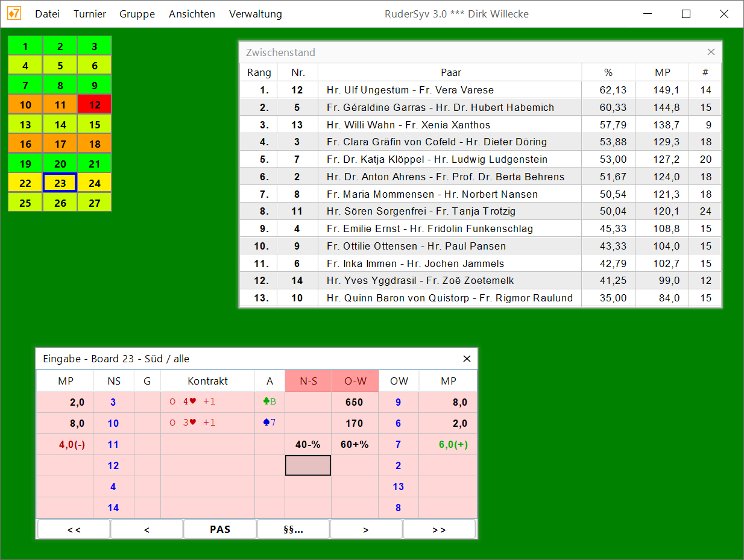Click the RuderSyv app icon in title bar

[14, 13]
